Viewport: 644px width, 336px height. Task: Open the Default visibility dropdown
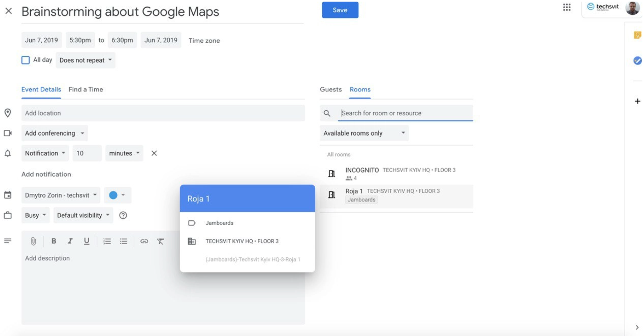point(83,215)
